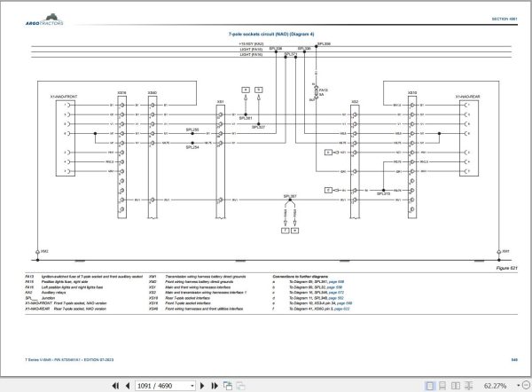Open the Diagram 11 SPL348 page link
This screenshot has height=392, width=532.
click(336, 298)
